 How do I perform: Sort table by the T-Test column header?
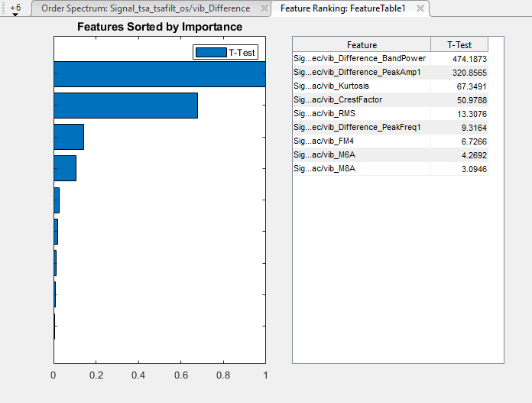click(459, 45)
